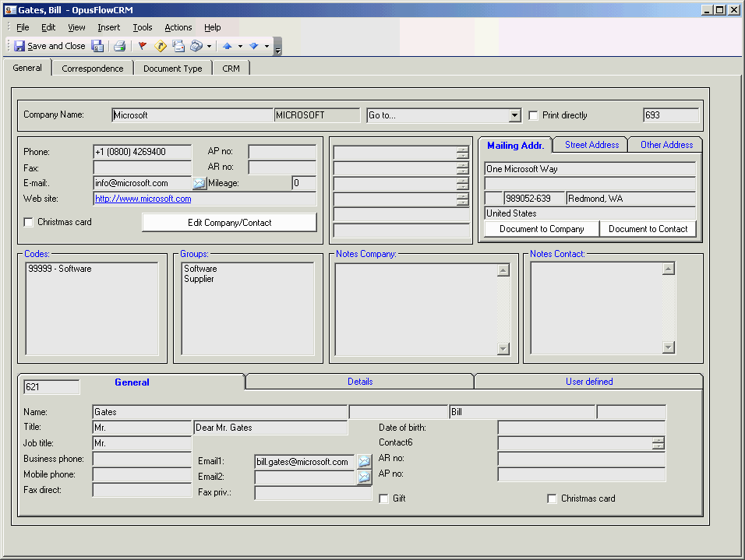Open the http://www.microsoft.com web site link

coord(143,199)
